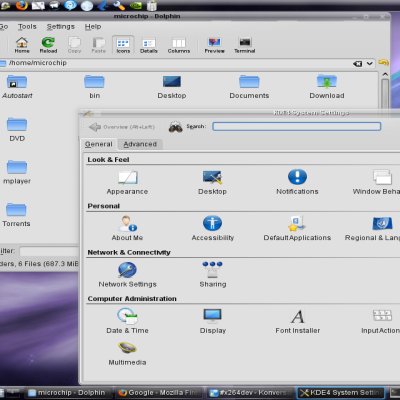This screenshot has width=400, height=400.
Task: Switch to microchip - Dolphin taskbar entry
Action: 69,393
